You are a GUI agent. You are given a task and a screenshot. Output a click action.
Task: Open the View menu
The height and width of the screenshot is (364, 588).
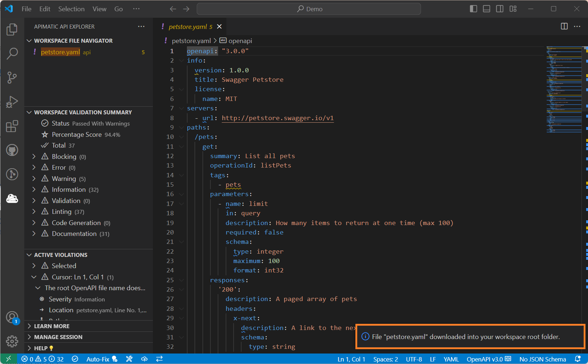pos(99,9)
